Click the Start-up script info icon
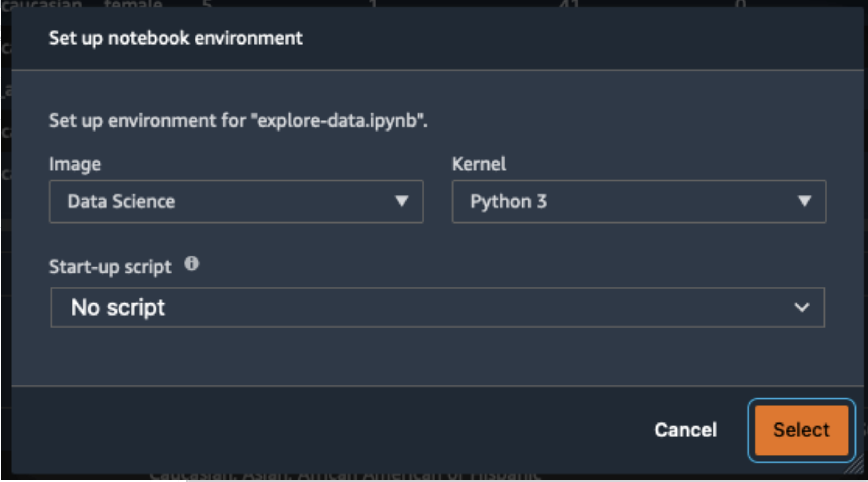 click(191, 264)
